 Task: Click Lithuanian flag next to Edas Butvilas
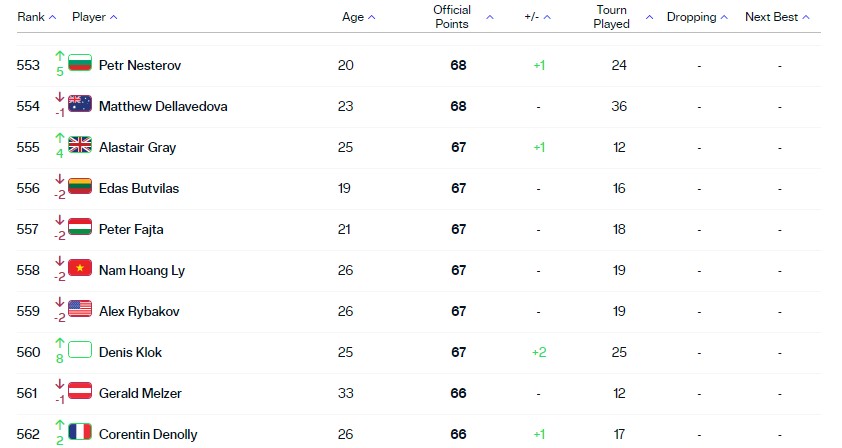click(80, 186)
